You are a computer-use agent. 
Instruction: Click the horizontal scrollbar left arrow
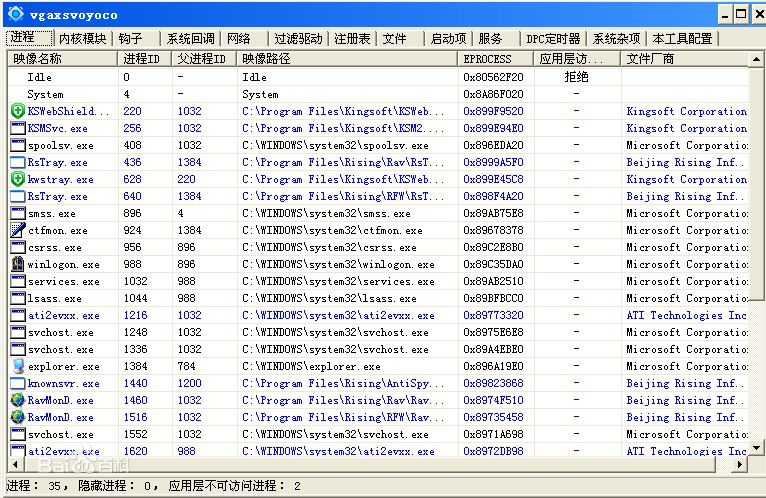[x=15, y=464]
